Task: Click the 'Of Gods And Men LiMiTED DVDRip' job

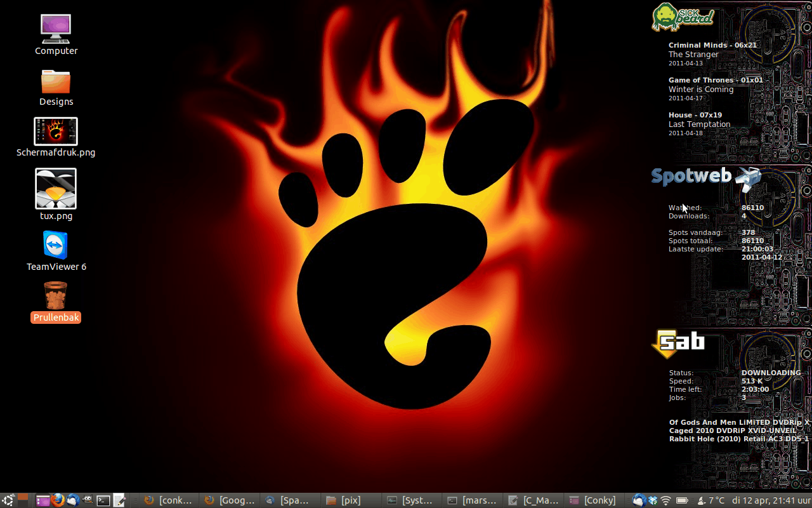Action: point(740,422)
